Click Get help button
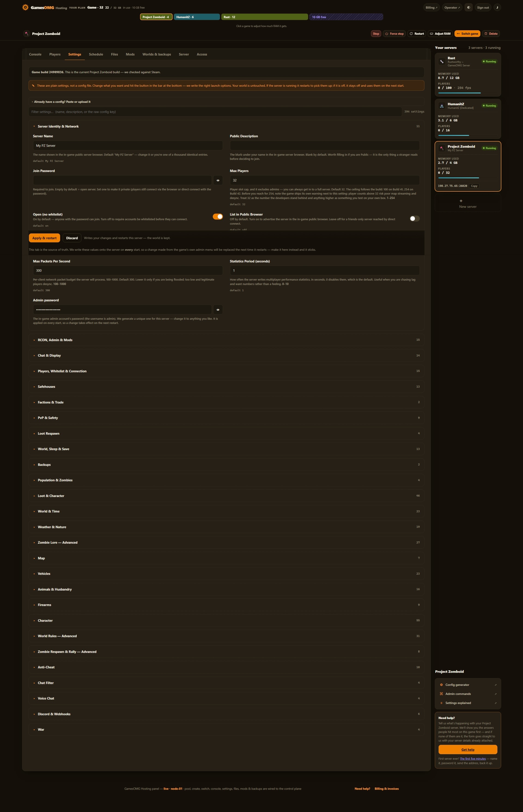The height and width of the screenshot is (812, 523). (x=468, y=750)
